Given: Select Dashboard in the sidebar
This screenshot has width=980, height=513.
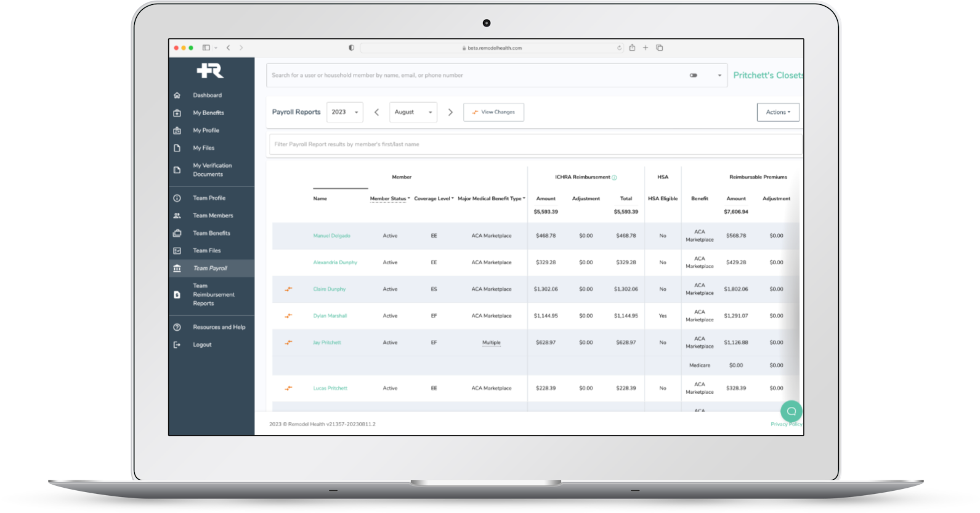Looking at the screenshot, I should click(x=207, y=95).
